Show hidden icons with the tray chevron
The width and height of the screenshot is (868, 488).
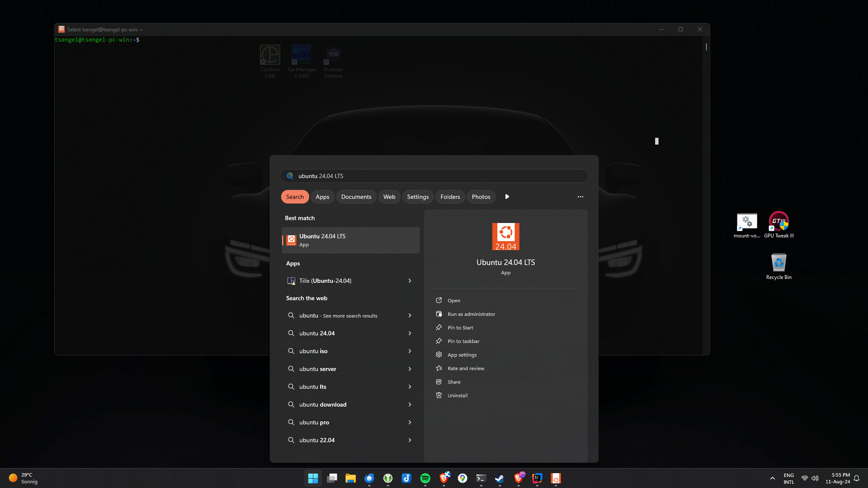click(772, 478)
